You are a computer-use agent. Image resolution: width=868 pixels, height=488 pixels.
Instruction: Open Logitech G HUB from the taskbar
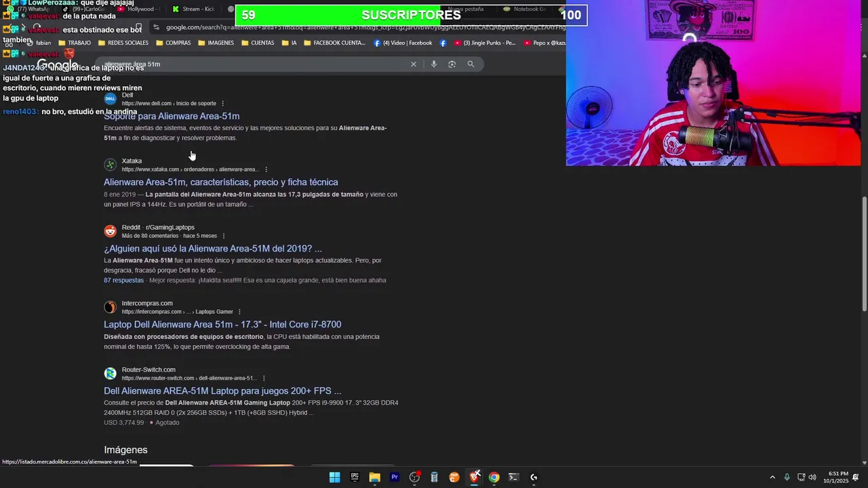coord(534,477)
